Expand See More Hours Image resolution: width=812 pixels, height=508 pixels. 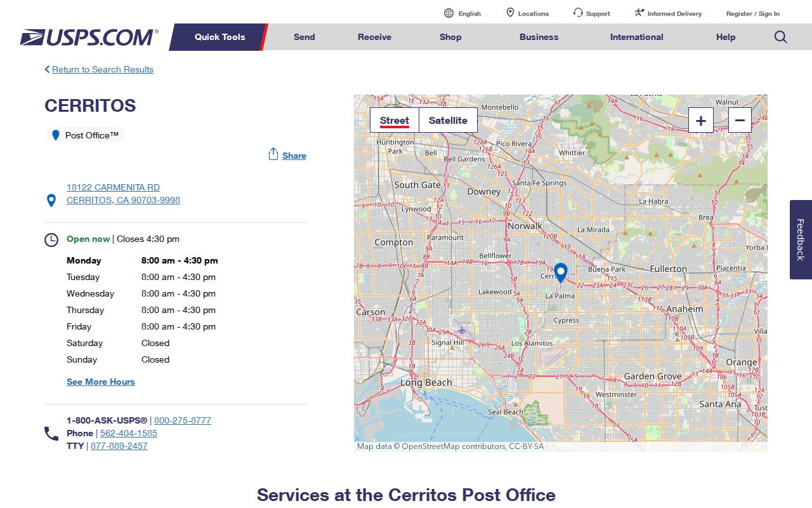click(101, 382)
